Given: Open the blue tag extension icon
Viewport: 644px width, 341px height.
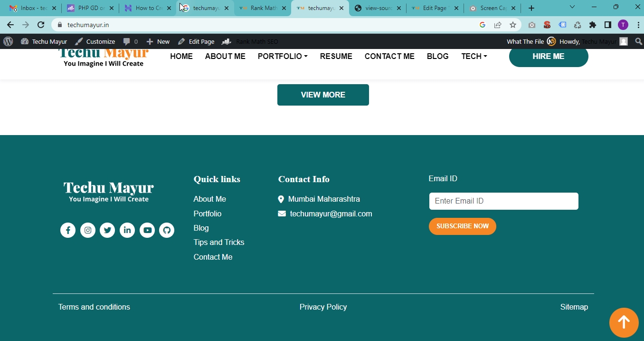Looking at the screenshot, I should pyautogui.click(x=562, y=25).
